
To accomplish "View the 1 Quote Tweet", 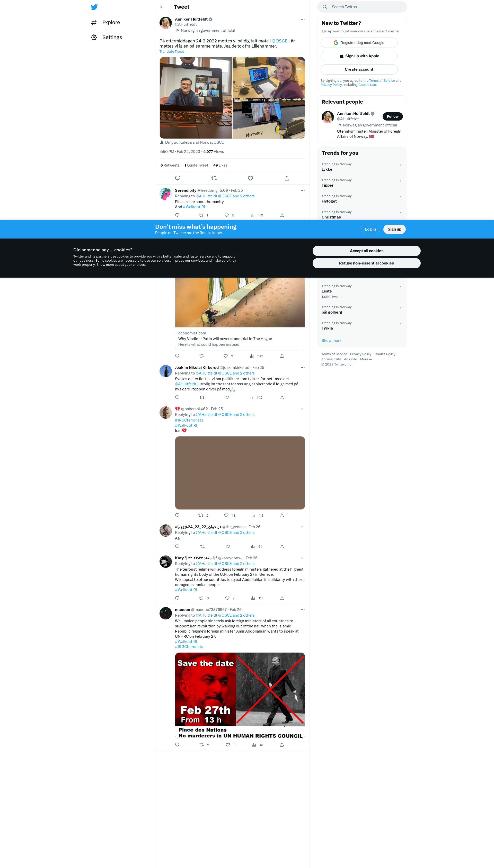I will [196, 165].
